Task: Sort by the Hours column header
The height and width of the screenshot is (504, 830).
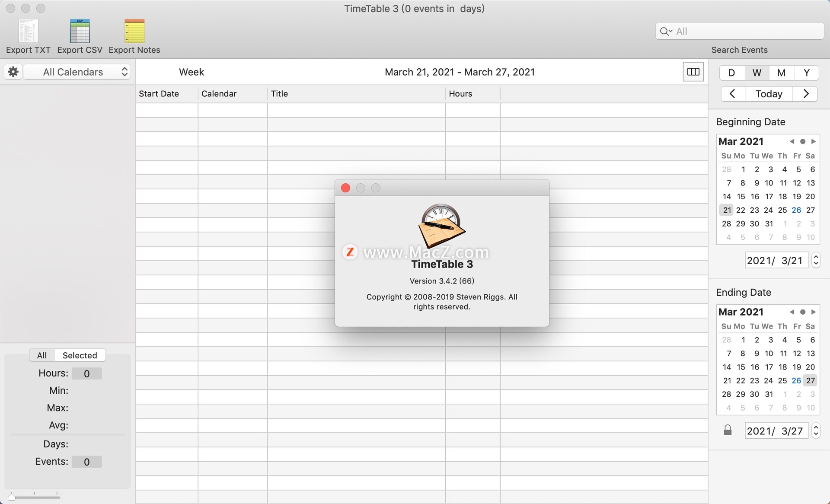Action: point(473,94)
